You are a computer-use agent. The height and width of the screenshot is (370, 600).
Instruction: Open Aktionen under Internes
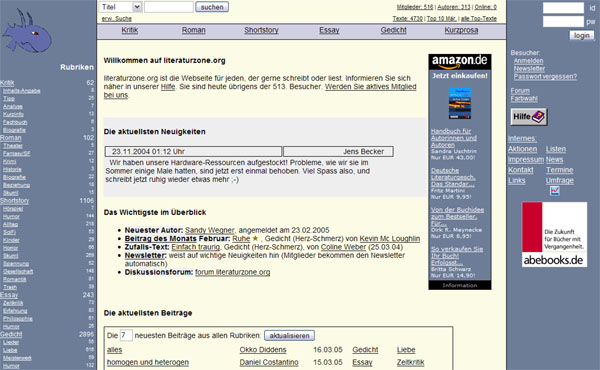(522, 149)
